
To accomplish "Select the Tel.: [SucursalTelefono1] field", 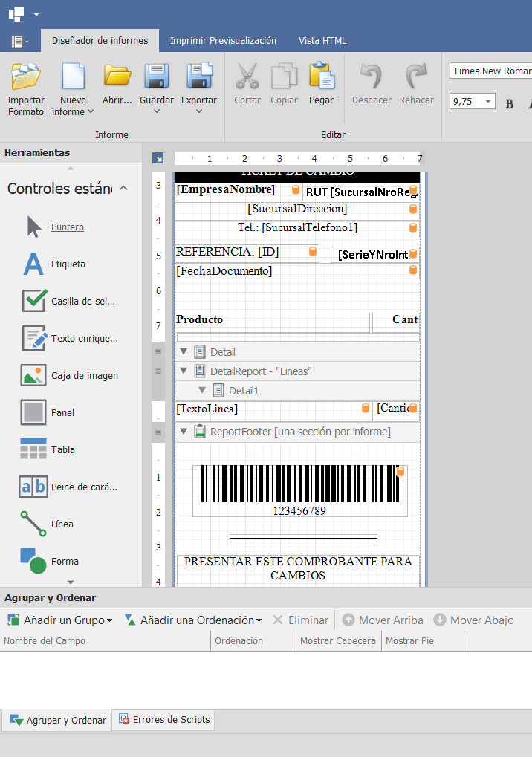I will point(297,228).
